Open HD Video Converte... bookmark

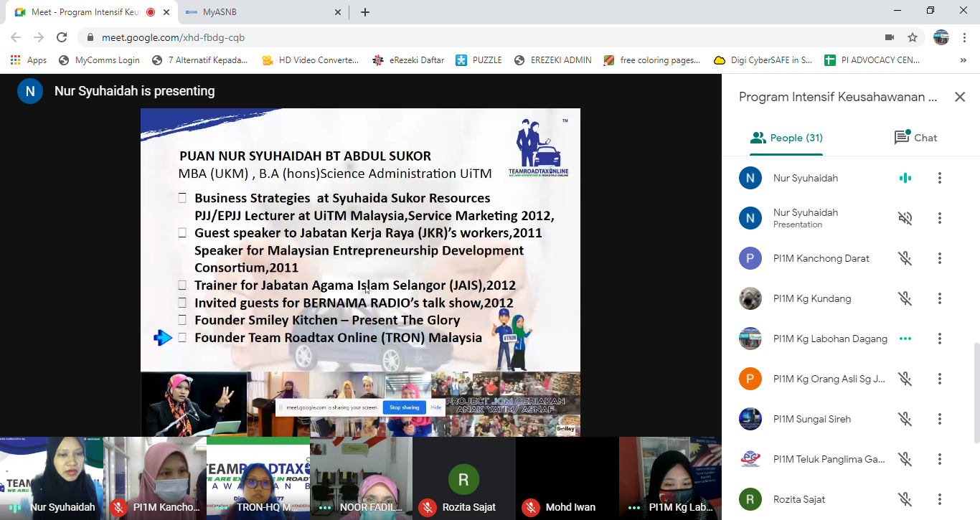tap(311, 60)
